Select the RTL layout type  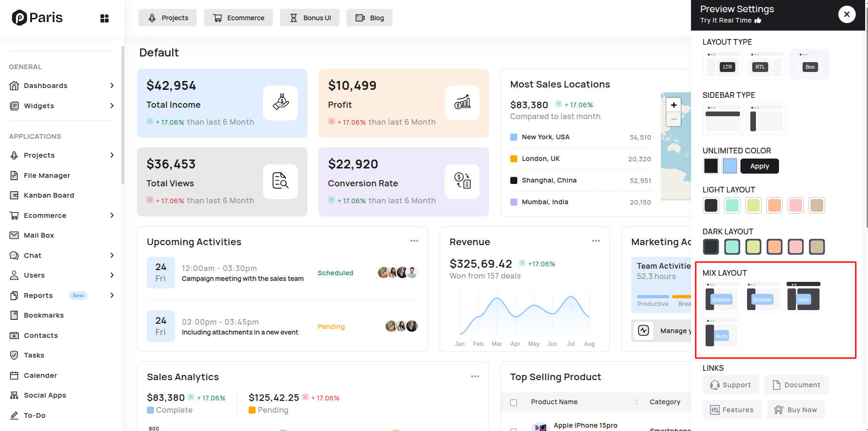(x=765, y=64)
